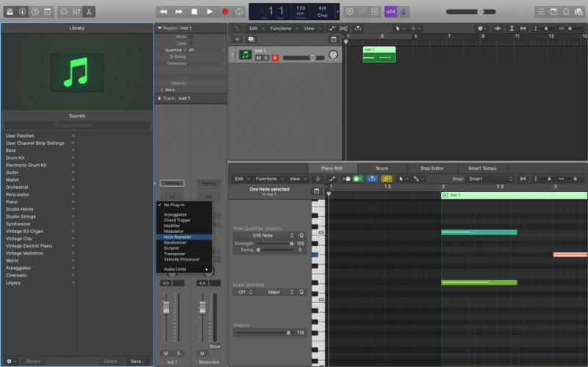Image resolution: width=588 pixels, height=367 pixels.
Task: Select the Synthesizer category in Library
Action: coord(40,224)
